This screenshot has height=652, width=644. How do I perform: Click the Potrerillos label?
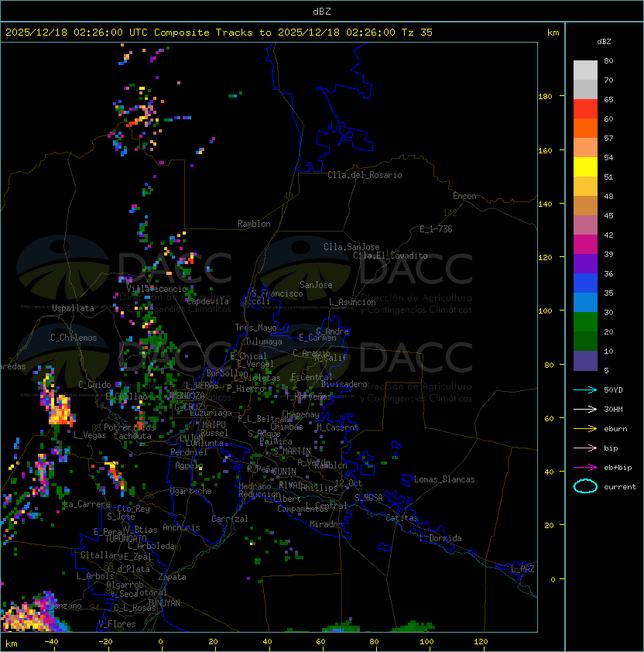[129, 427]
